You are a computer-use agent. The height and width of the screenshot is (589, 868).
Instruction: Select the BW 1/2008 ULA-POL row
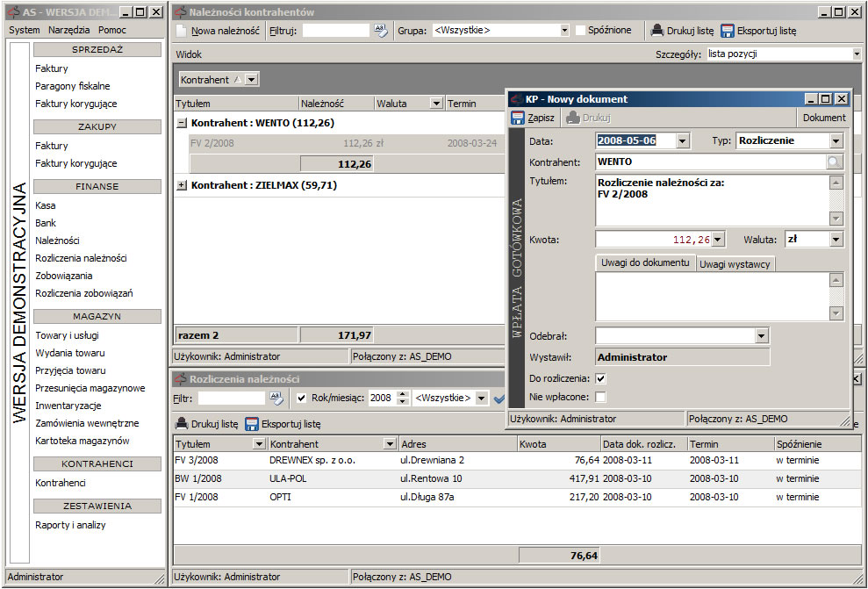(x=517, y=479)
